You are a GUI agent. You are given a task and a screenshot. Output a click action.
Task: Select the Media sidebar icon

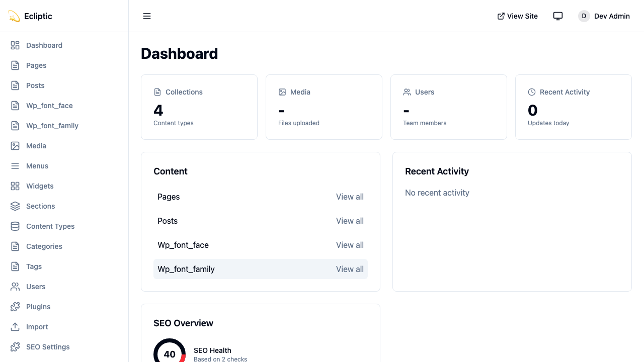click(x=15, y=146)
